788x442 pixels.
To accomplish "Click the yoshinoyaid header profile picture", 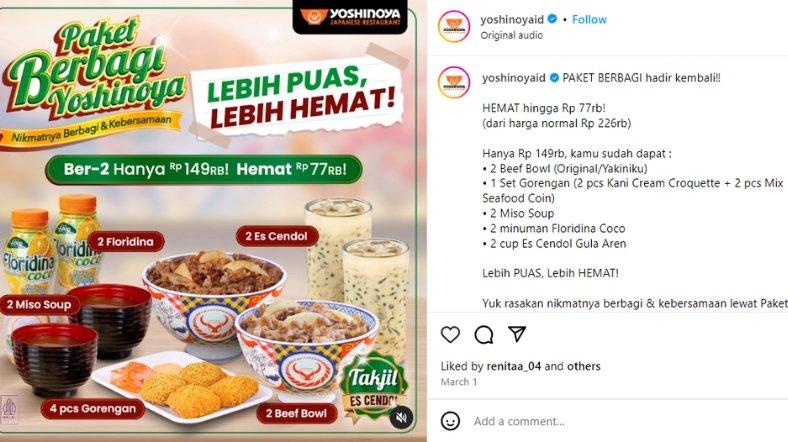I will pyautogui.click(x=454, y=26).
